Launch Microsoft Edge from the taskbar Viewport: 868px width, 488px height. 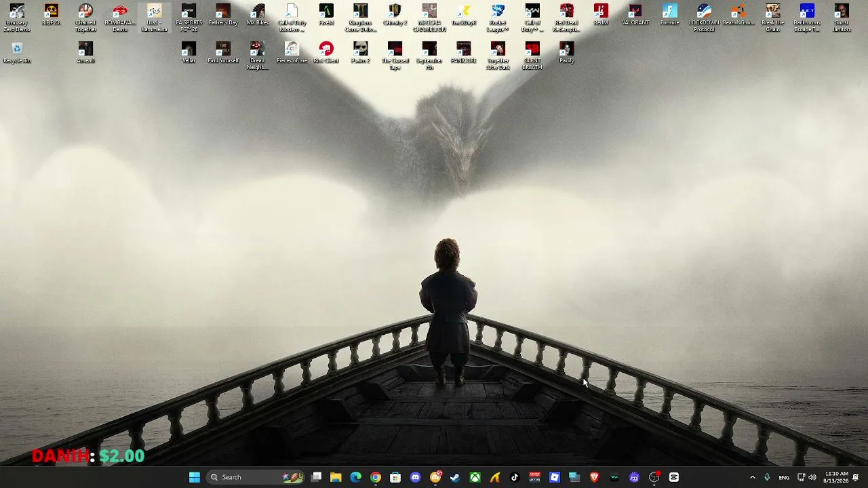(355, 477)
